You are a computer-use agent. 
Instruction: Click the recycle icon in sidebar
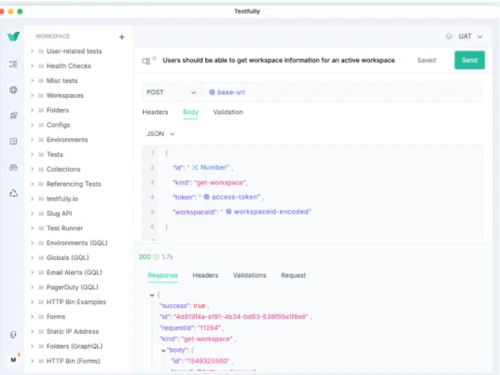tap(13, 193)
